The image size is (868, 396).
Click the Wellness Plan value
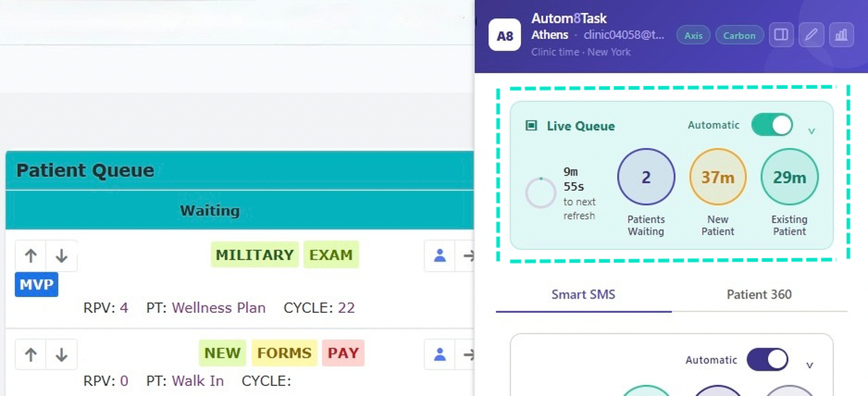218,308
